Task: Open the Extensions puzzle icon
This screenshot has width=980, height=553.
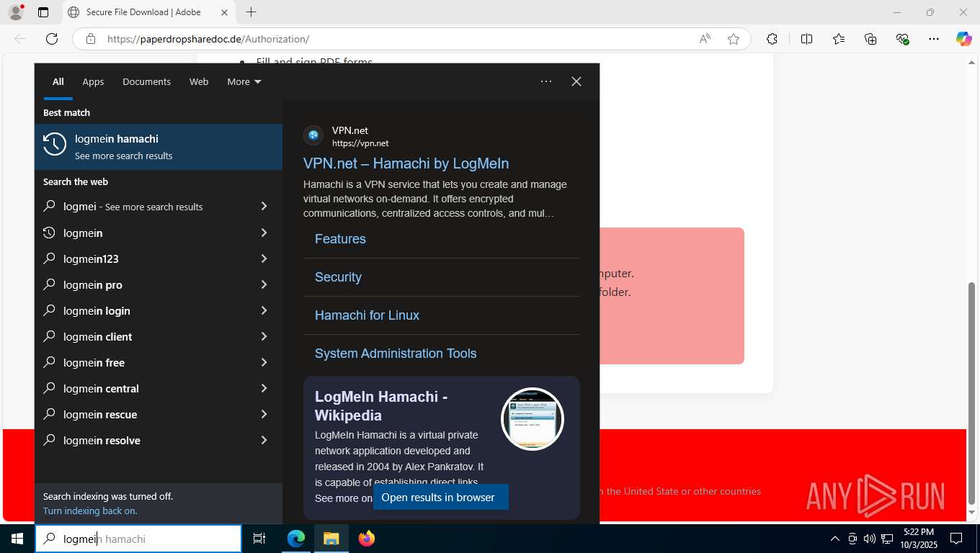Action: click(772, 39)
